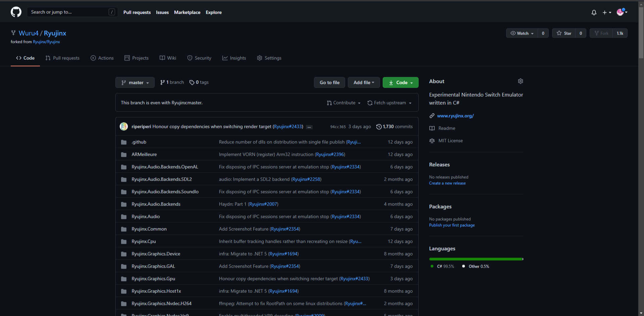Screen dimensions: 644x316
Task: Open the notifications bell
Action: 594,12
